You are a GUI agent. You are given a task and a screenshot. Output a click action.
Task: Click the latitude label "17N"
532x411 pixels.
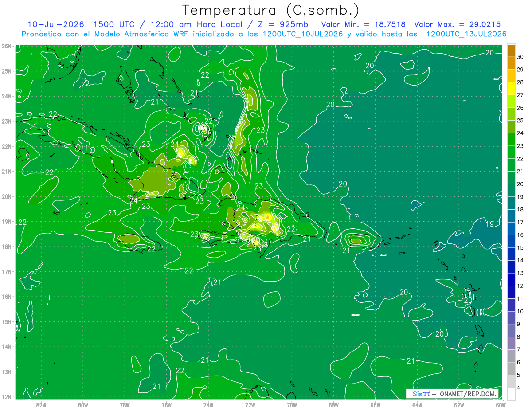[x=6, y=271]
